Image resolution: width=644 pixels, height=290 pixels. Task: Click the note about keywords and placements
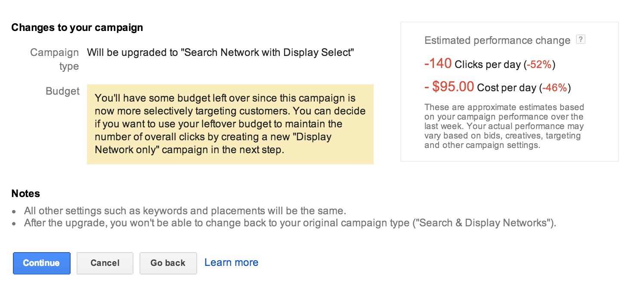[185, 211]
